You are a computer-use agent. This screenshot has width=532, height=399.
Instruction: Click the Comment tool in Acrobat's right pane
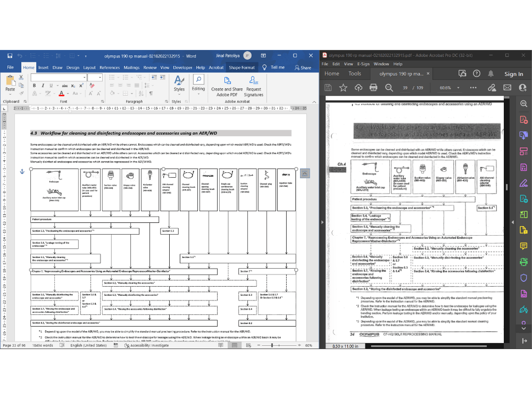tap(523, 246)
